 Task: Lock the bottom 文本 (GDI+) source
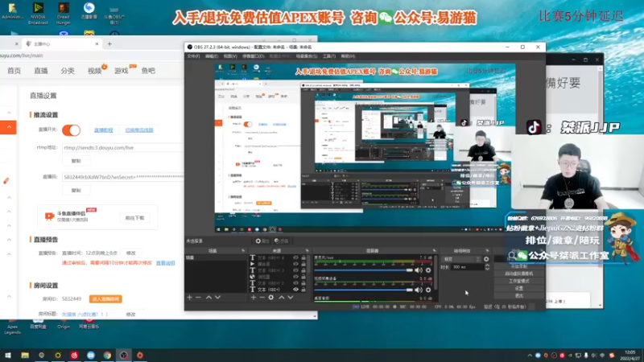303,290
